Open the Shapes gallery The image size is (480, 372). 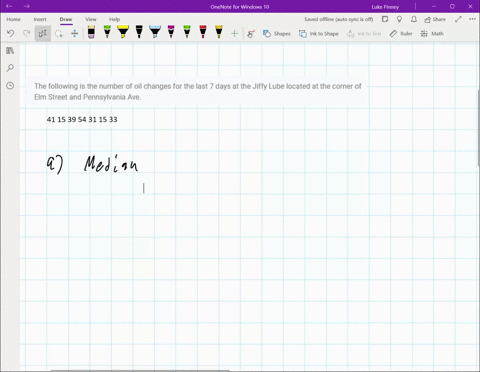click(277, 33)
